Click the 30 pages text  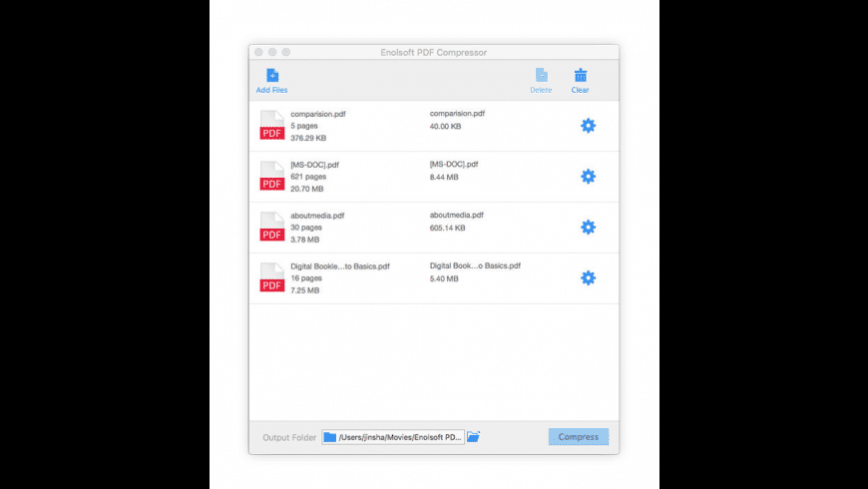[x=306, y=228]
